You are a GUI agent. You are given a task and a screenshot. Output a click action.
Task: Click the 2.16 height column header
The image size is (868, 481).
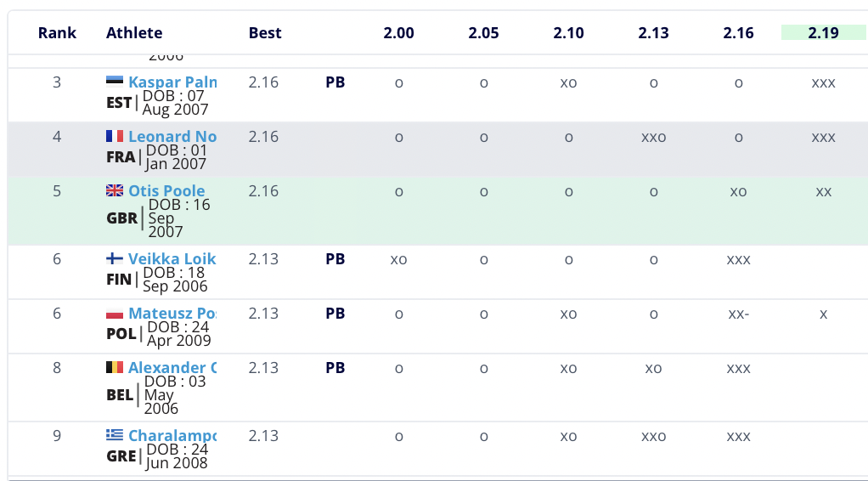pos(738,33)
